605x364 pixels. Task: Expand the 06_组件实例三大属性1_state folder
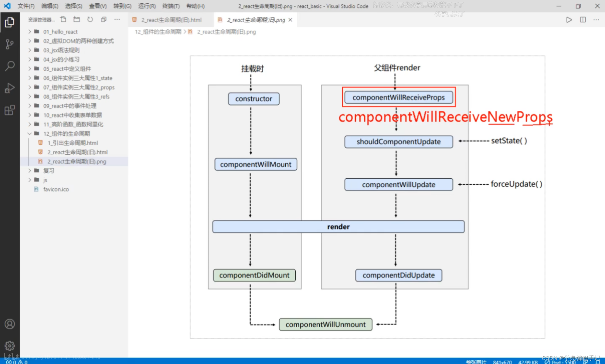click(74, 78)
